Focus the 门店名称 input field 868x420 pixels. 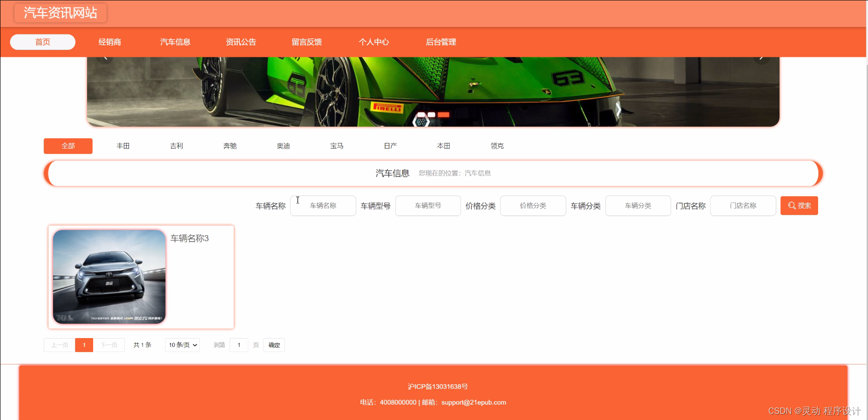(x=743, y=206)
